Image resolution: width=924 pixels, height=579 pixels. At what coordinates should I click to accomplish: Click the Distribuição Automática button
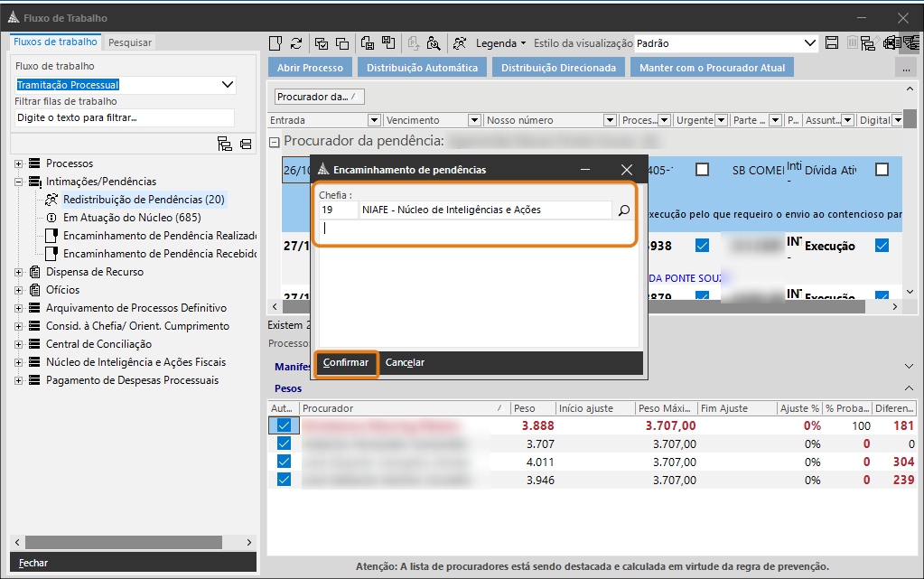(x=423, y=68)
